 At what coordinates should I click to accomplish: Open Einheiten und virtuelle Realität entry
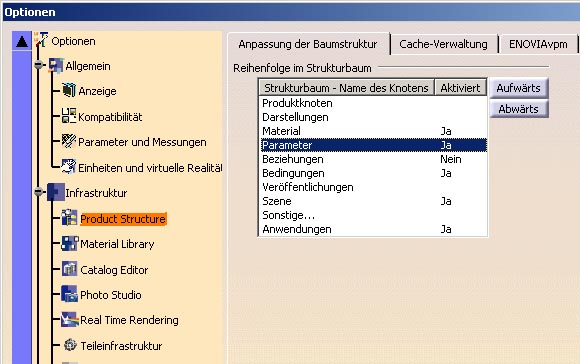click(150, 168)
